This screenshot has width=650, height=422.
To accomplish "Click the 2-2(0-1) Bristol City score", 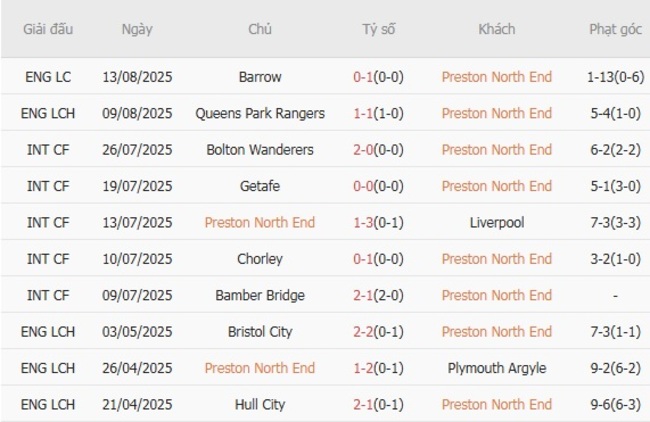I will [x=379, y=332].
